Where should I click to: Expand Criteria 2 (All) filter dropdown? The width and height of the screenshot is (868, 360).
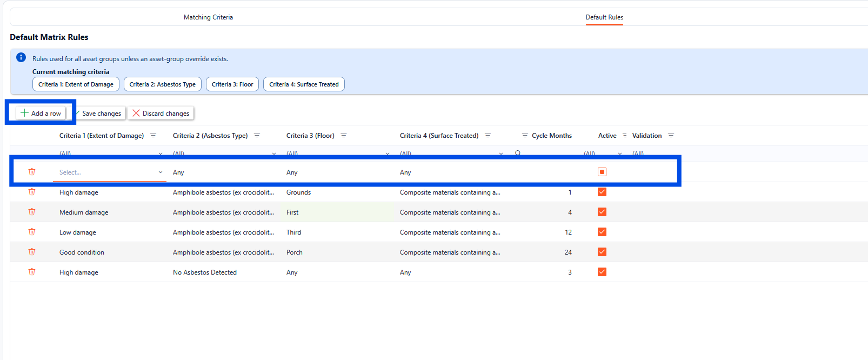(273, 154)
